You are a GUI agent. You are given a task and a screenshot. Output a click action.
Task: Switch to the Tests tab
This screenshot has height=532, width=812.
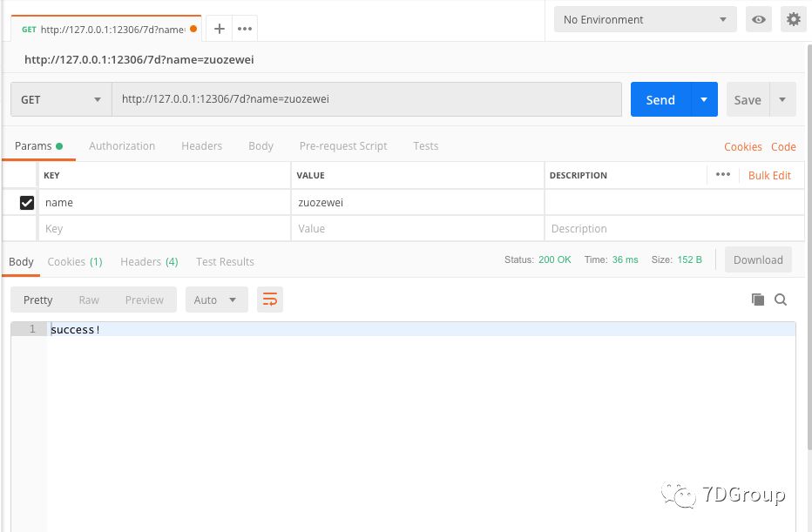pos(425,145)
